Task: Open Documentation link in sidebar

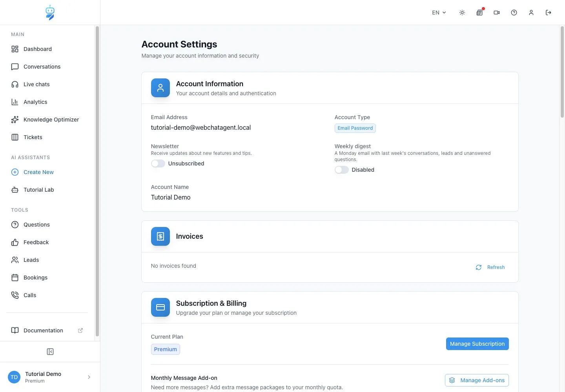Action: pos(47,330)
